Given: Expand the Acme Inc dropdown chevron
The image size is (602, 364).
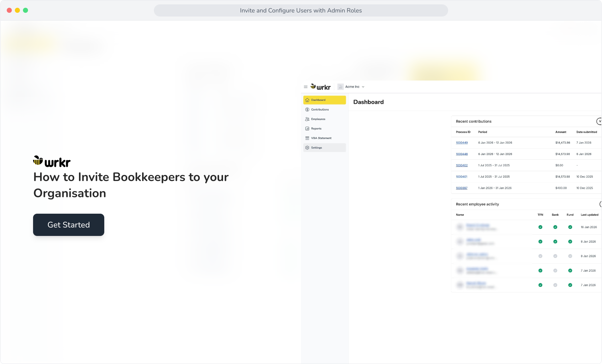Looking at the screenshot, I should click(x=363, y=87).
